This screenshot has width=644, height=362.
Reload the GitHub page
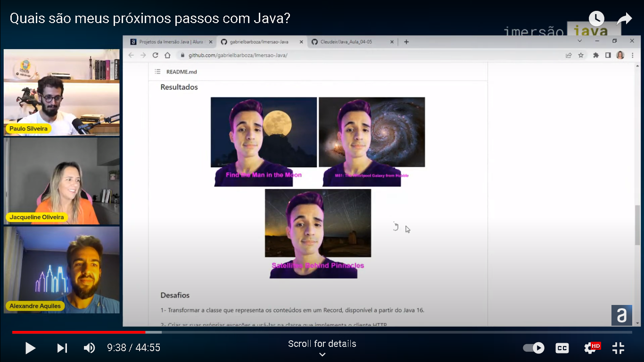[155, 55]
